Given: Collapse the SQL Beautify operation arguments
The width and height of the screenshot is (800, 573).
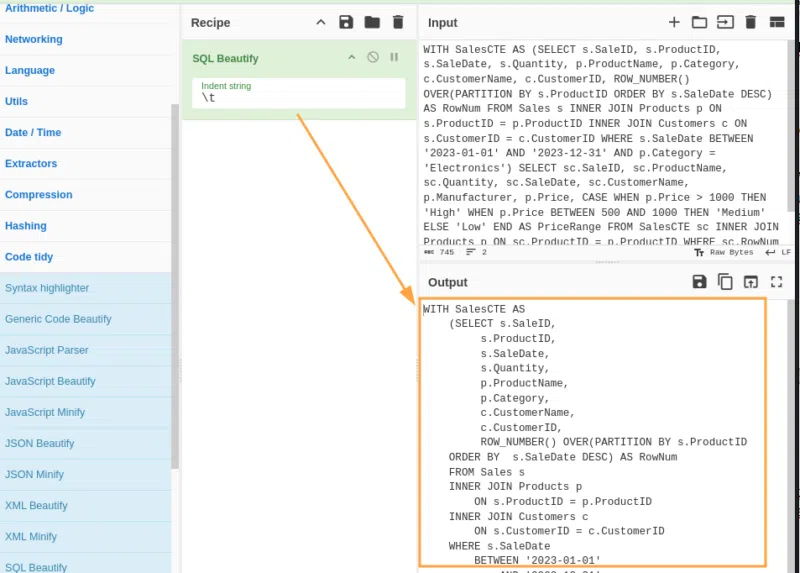Looking at the screenshot, I should point(351,58).
